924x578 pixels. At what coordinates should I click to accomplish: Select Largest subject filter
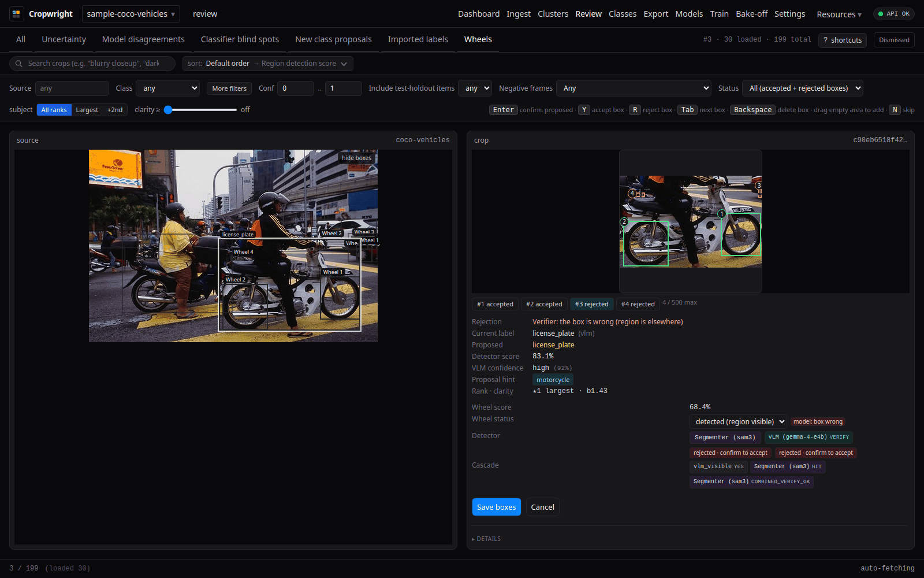click(87, 110)
